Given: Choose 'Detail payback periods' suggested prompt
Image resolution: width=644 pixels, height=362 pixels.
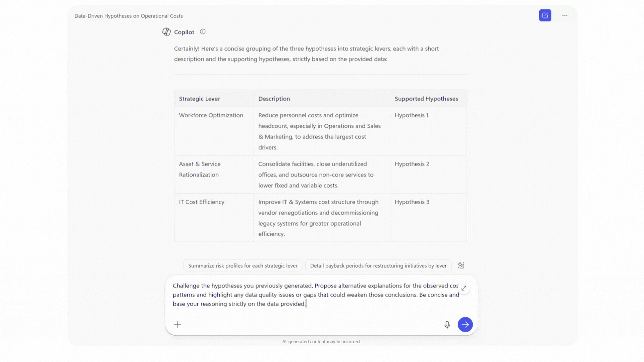Looking at the screenshot, I should (378, 265).
